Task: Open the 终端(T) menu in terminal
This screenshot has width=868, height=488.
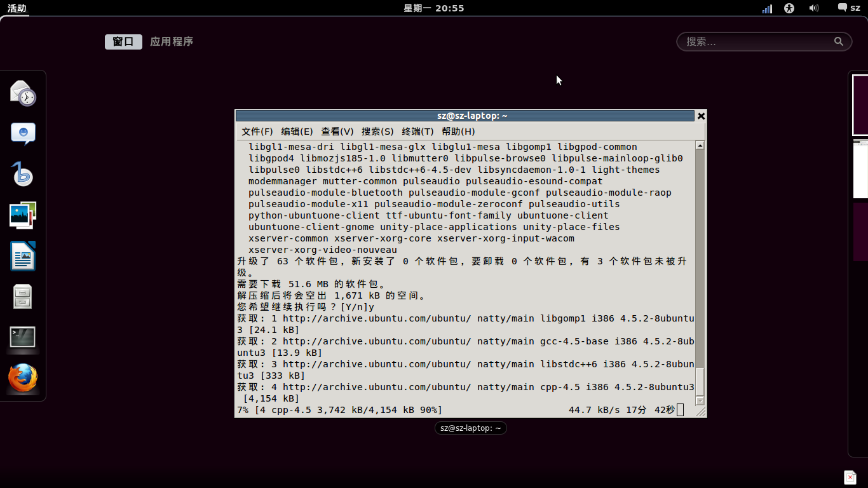Action: (x=417, y=132)
